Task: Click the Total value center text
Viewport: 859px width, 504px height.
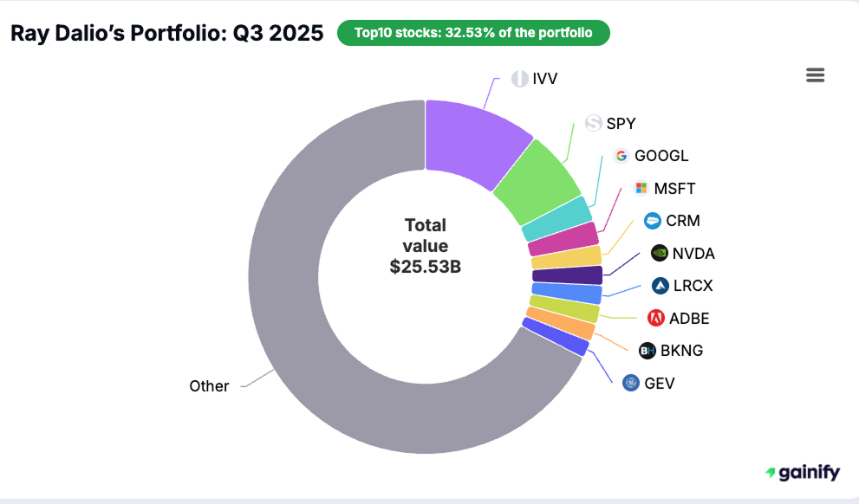Action: pyautogui.click(x=426, y=245)
